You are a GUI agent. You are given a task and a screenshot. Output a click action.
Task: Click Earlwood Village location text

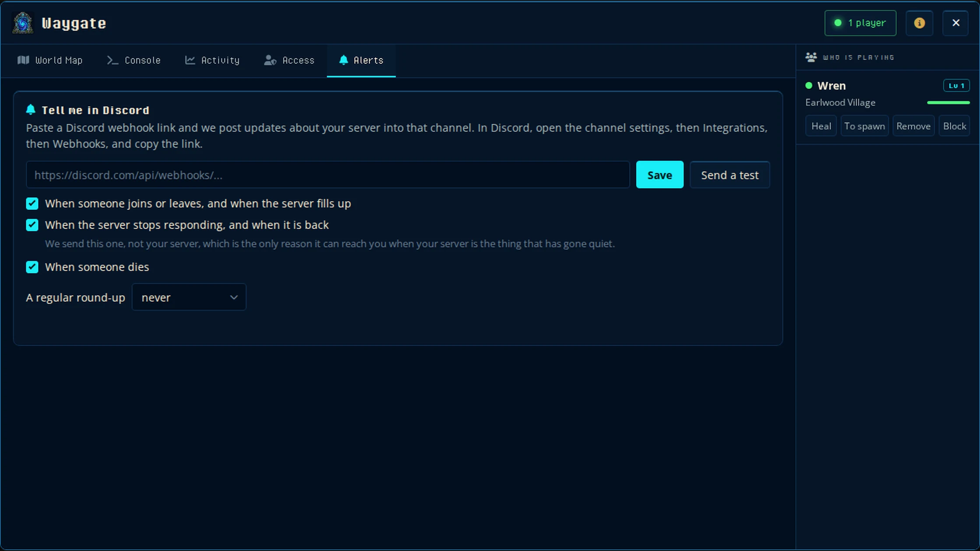point(840,103)
